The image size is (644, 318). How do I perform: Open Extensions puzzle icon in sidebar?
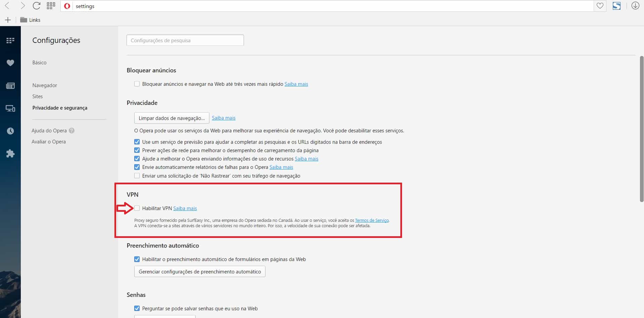click(x=10, y=153)
